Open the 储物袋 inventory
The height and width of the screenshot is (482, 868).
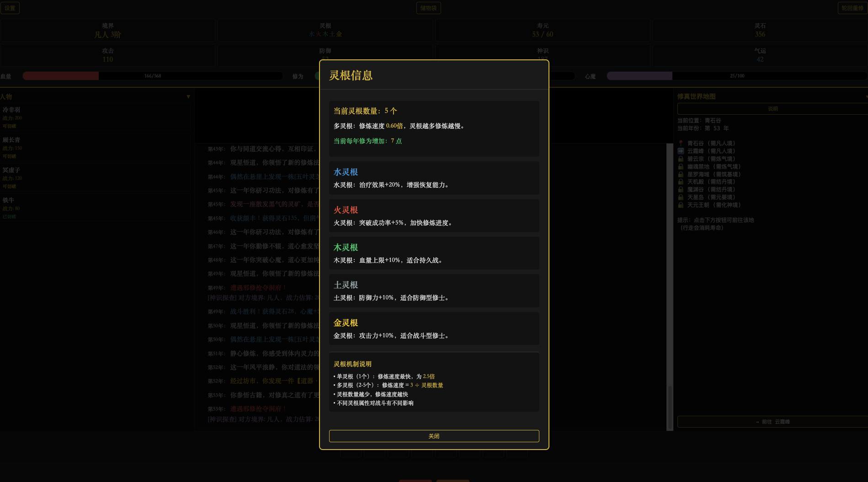tap(429, 8)
